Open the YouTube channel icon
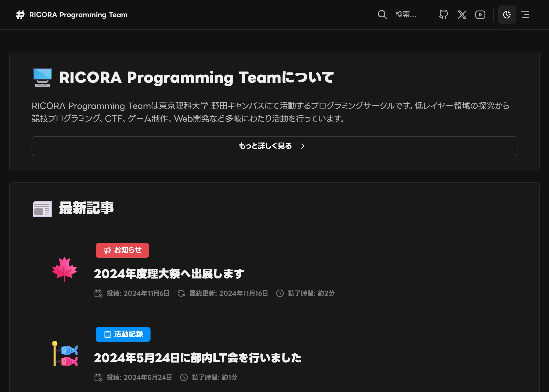 (480, 15)
